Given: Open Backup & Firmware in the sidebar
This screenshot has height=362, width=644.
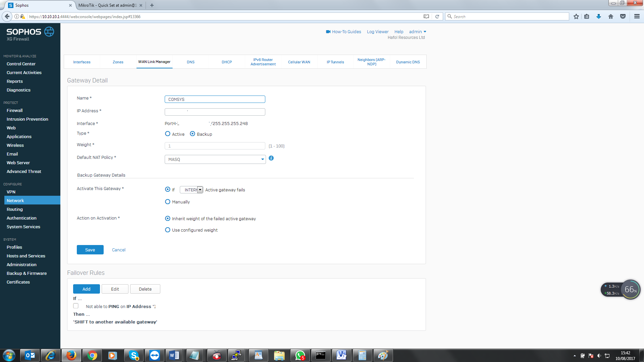Looking at the screenshot, I should [27, 273].
